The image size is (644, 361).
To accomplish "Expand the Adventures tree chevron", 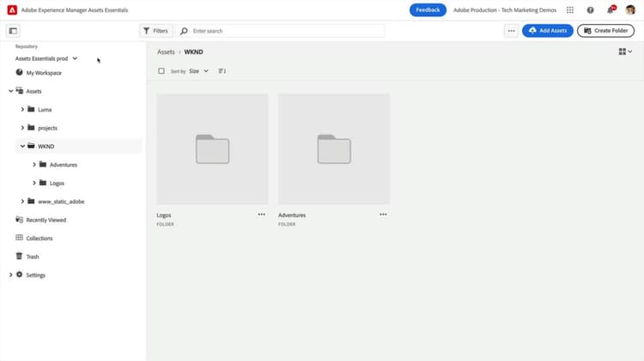I will coord(34,165).
